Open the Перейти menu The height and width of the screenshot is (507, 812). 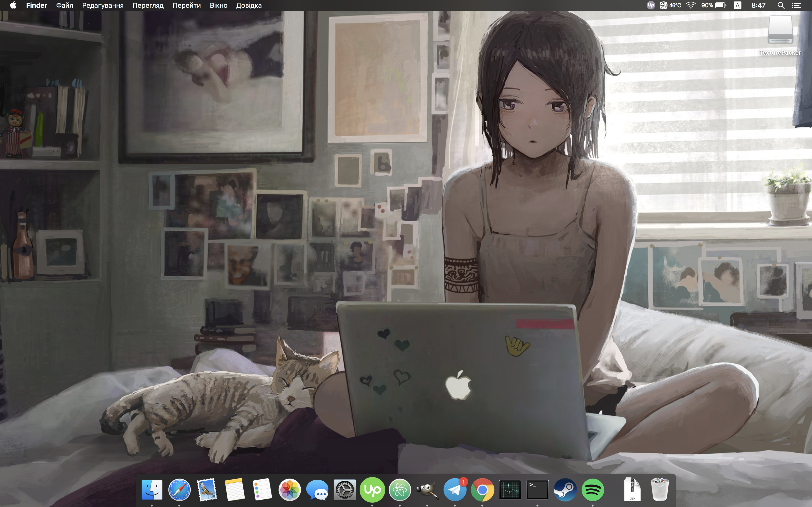(x=186, y=5)
